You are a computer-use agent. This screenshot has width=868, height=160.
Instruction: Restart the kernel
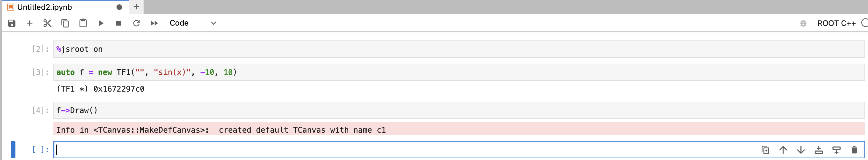[136, 23]
